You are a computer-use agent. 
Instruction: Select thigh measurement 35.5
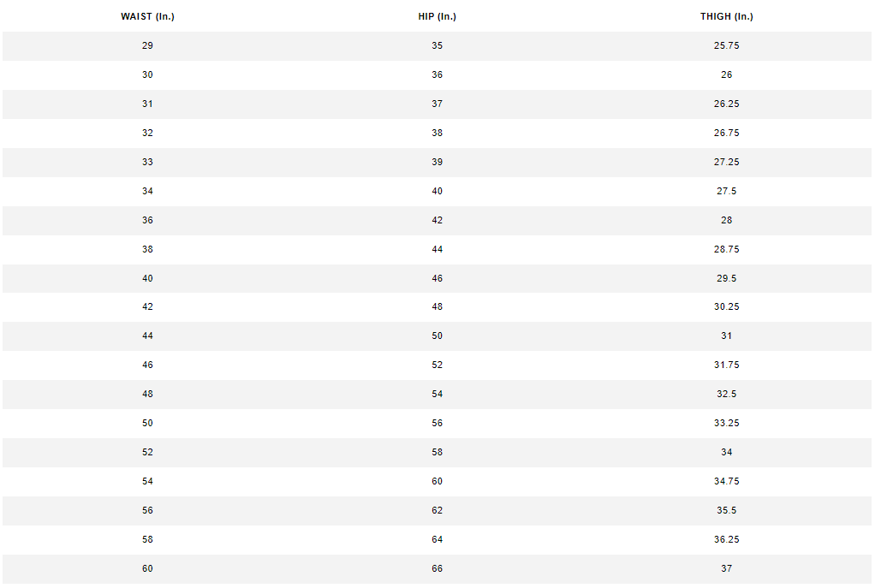[x=726, y=510]
